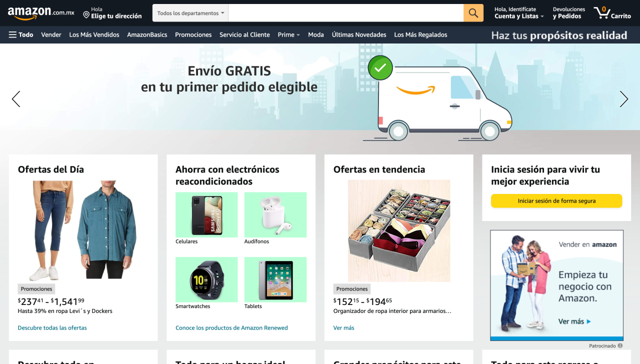Click the jeans and shirt deal image
640x364 pixels.
pyautogui.click(x=83, y=230)
